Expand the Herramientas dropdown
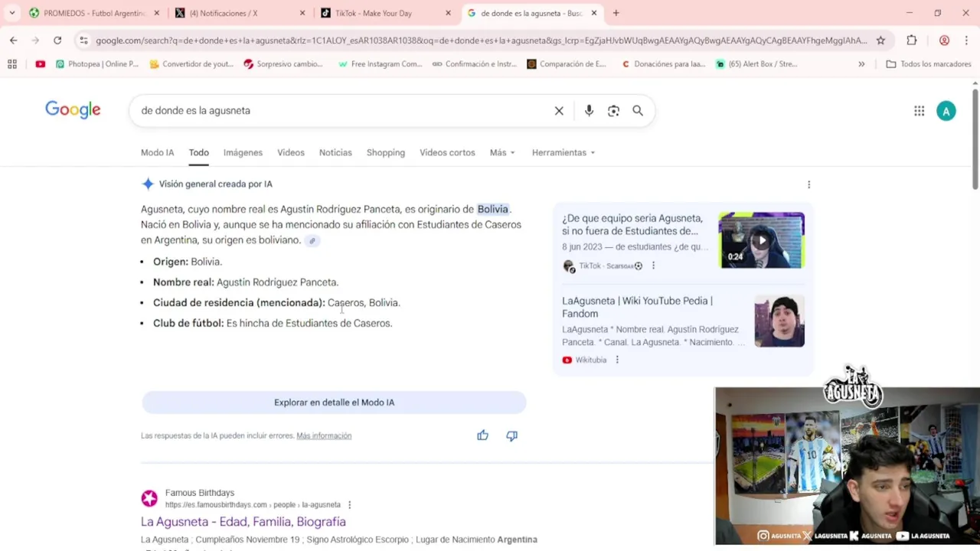The height and width of the screenshot is (551, 980). (563, 153)
